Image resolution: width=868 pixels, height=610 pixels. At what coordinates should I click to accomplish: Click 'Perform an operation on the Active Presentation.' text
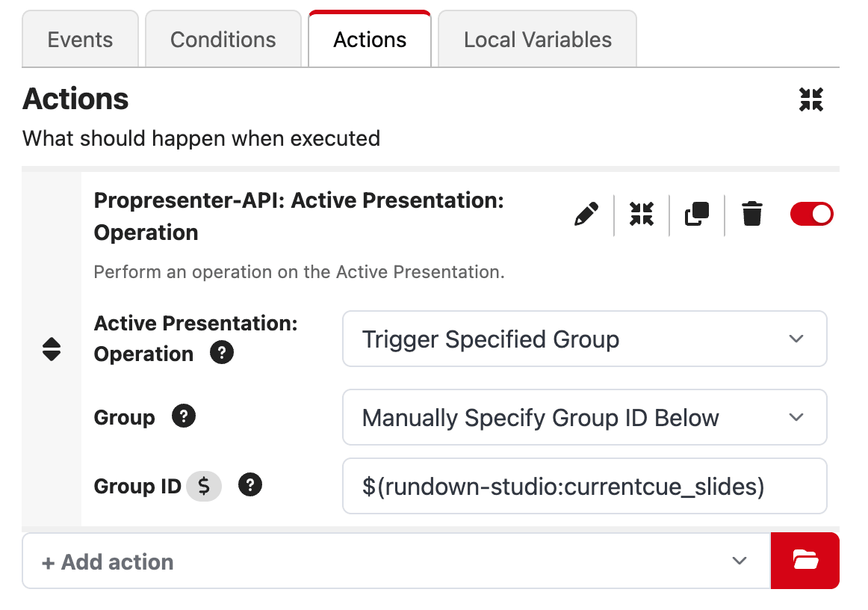point(299,272)
